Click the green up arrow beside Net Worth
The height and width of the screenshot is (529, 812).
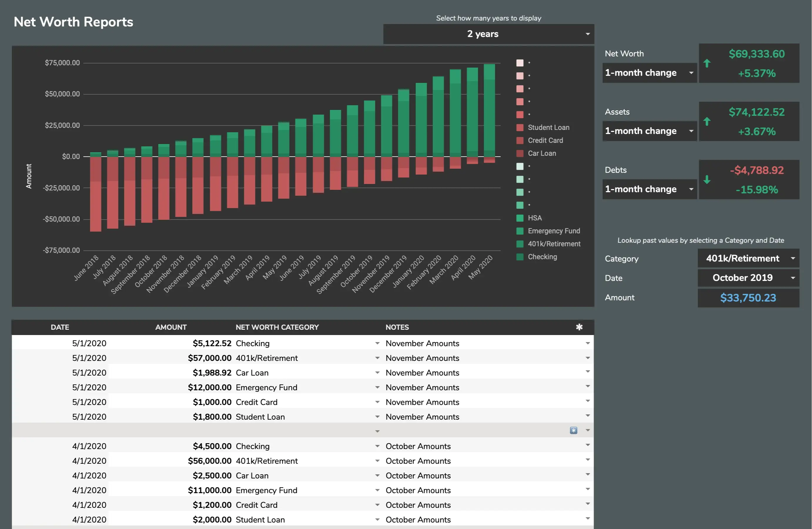707,63
